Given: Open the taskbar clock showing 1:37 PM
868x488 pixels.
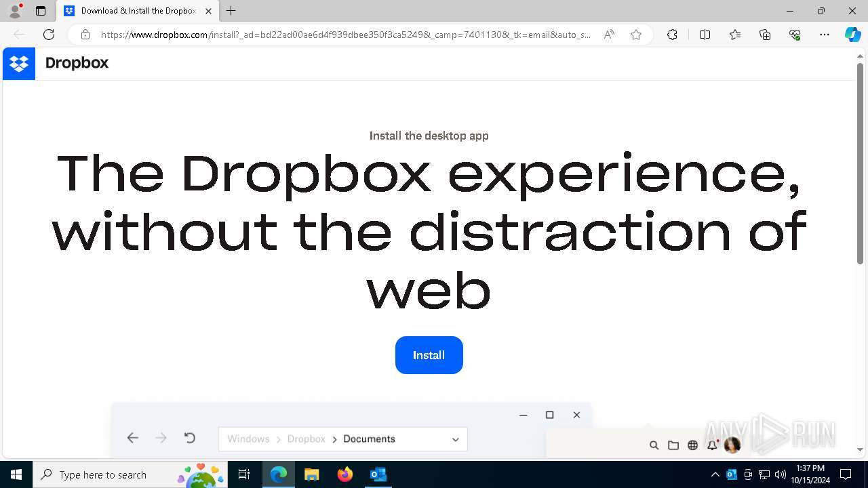Looking at the screenshot, I should (x=810, y=474).
